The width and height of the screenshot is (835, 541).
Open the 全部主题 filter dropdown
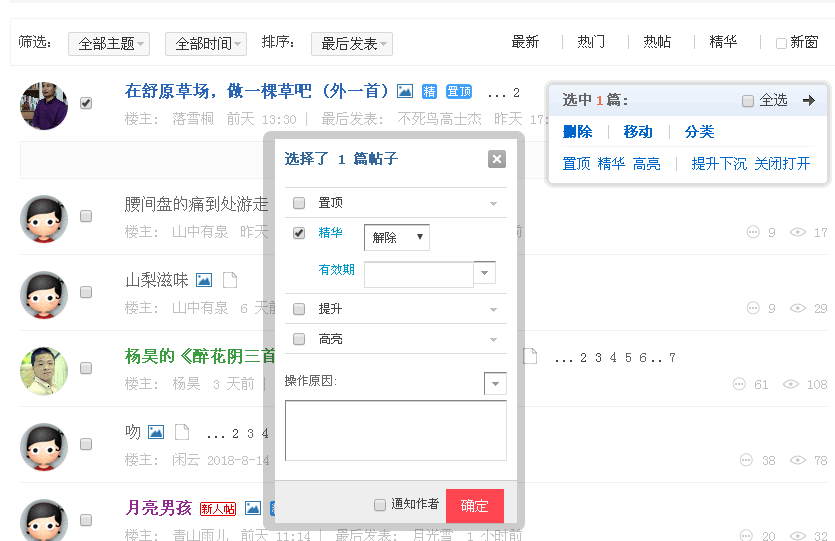pyautogui.click(x=109, y=44)
